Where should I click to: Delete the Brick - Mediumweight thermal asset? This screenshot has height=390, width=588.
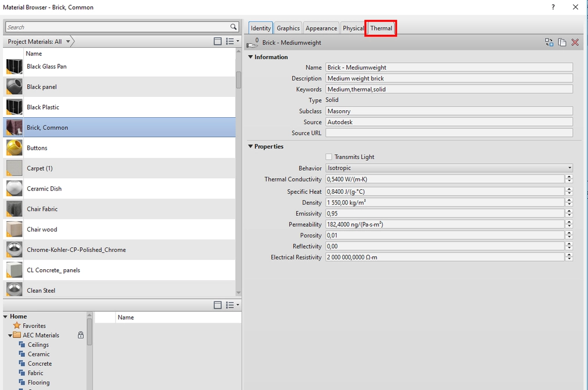575,42
